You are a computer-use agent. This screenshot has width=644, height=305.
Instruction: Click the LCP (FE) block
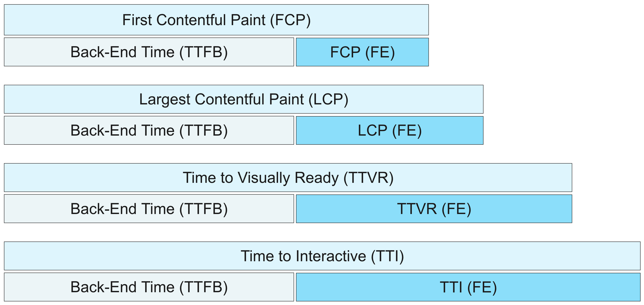(390, 130)
